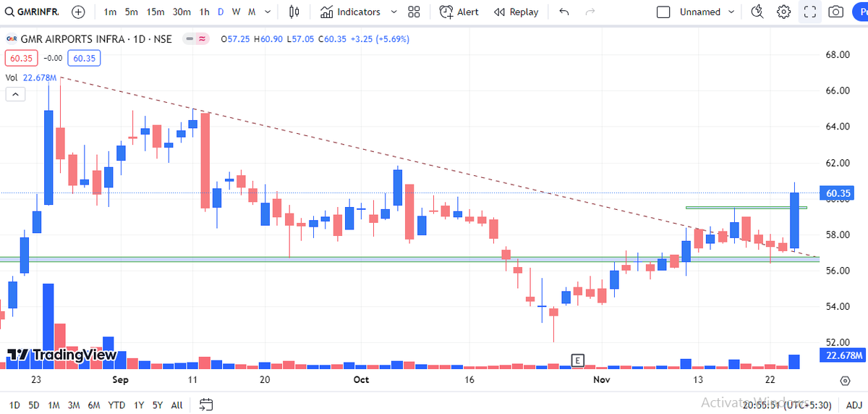Toggle fullscreen mode

pos(810,12)
